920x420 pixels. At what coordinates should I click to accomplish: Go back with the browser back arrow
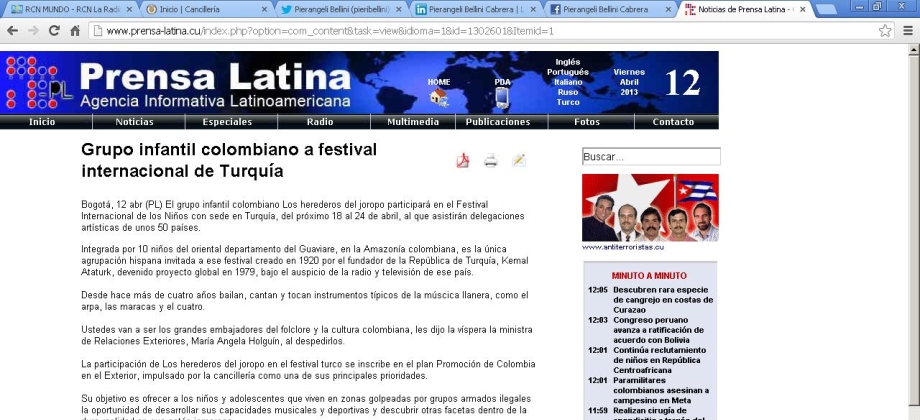pos(12,31)
